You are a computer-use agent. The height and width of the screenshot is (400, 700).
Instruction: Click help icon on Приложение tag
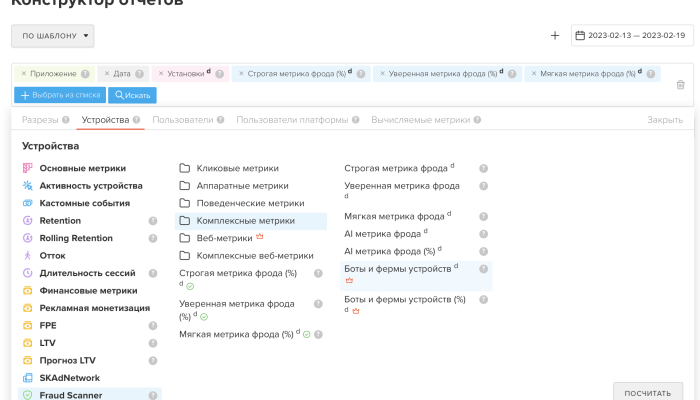[x=85, y=73]
